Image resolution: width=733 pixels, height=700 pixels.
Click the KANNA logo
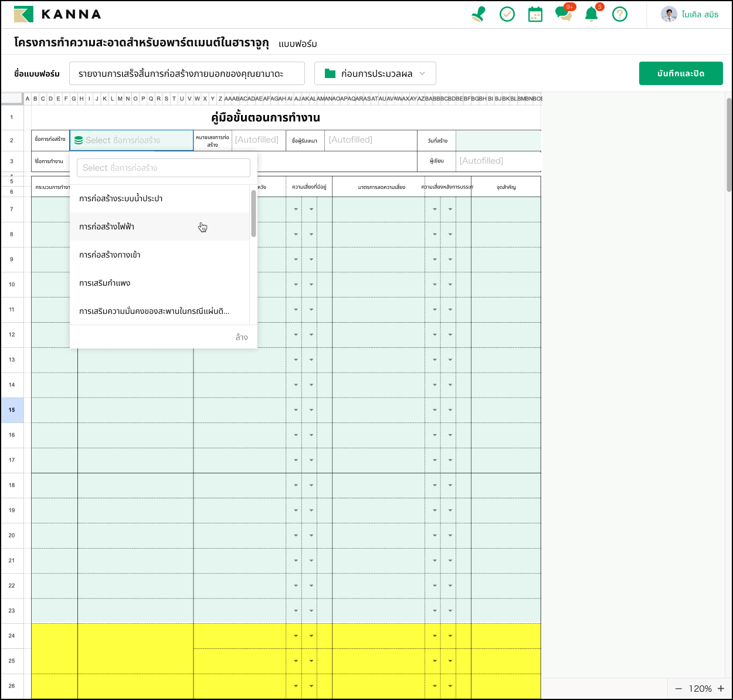pyautogui.click(x=57, y=14)
